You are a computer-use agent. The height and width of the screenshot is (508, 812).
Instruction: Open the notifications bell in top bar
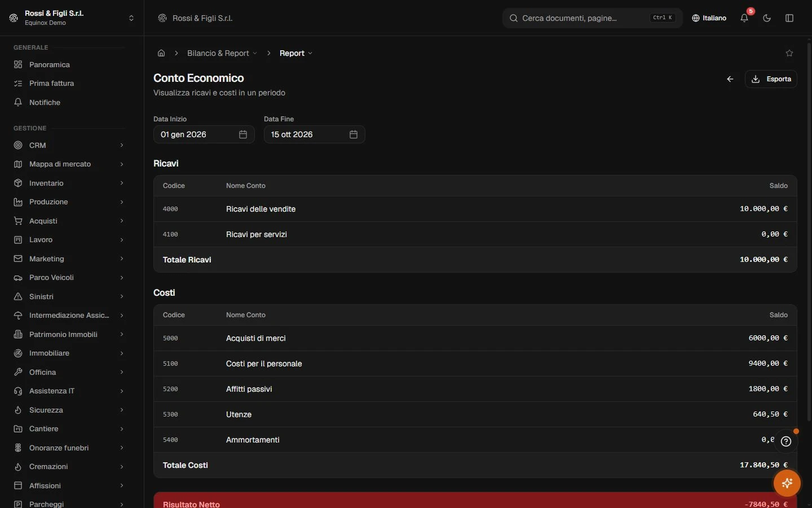point(744,18)
